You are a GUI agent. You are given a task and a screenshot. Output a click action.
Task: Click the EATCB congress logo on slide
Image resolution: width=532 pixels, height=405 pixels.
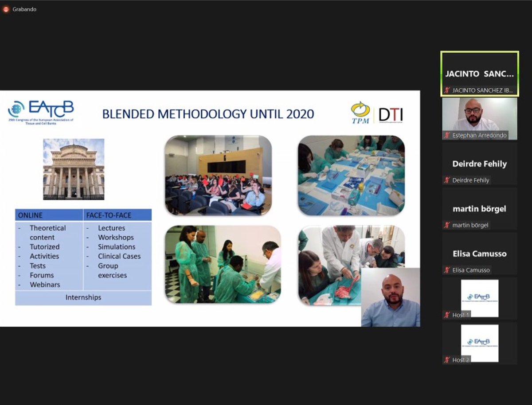tap(41, 112)
